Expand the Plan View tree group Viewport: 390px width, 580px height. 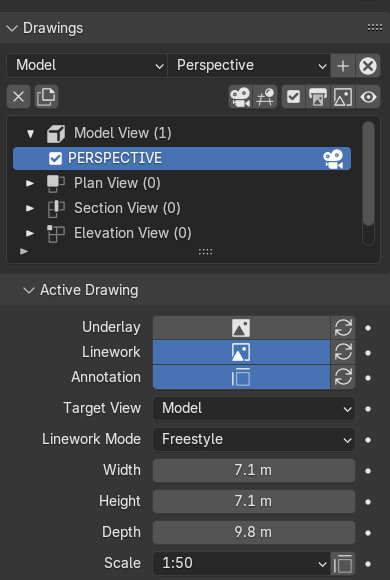point(30,183)
